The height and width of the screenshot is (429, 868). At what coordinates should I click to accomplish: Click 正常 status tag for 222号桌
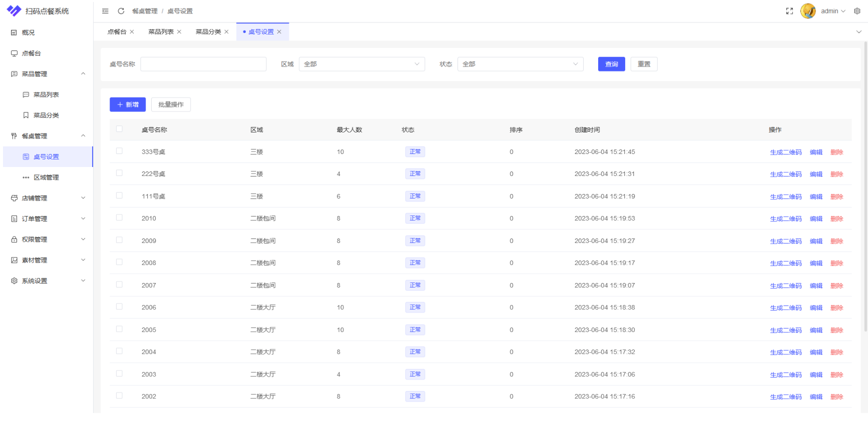(x=415, y=173)
